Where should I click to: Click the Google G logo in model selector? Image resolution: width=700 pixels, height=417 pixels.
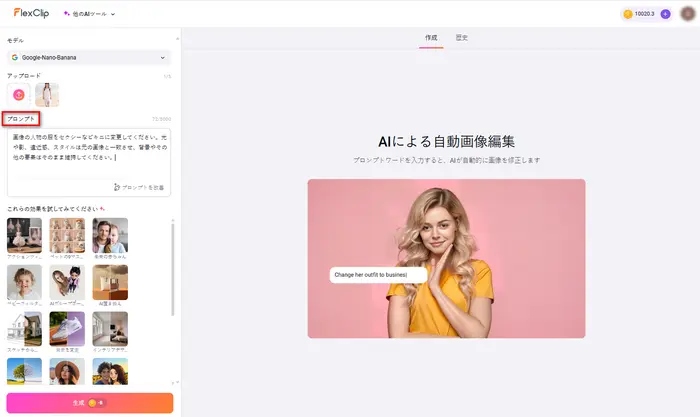coord(15,58)
